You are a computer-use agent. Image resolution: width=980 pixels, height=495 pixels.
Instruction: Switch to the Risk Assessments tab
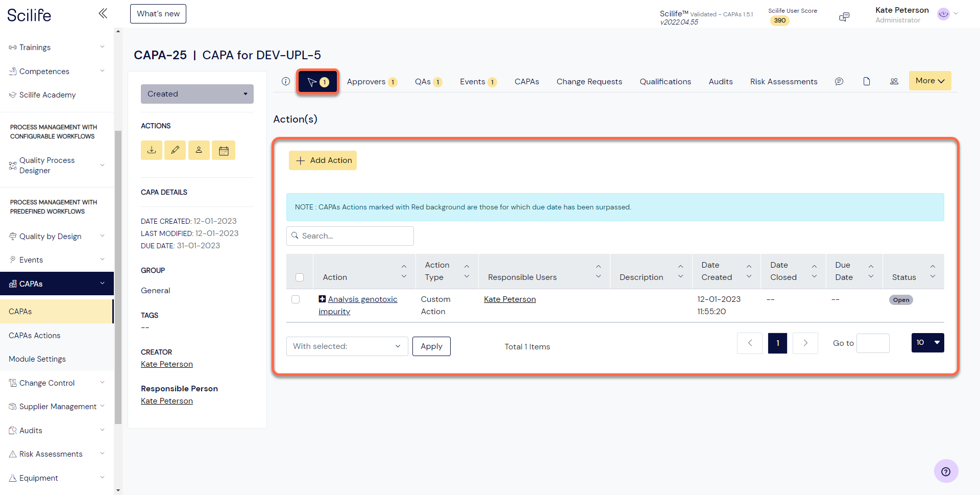[783, 82]
